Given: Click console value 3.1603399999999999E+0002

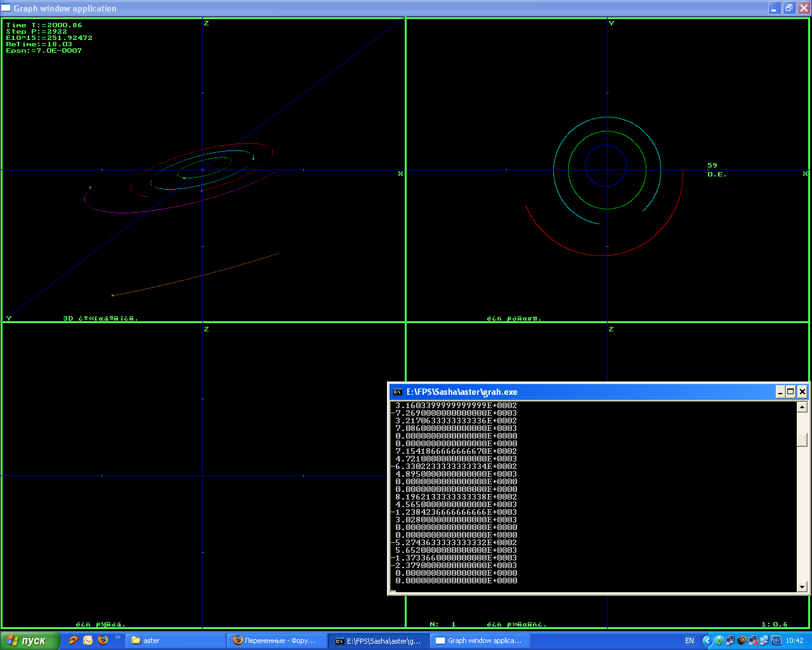Looking at the screenshot, I should click(456, 406).
